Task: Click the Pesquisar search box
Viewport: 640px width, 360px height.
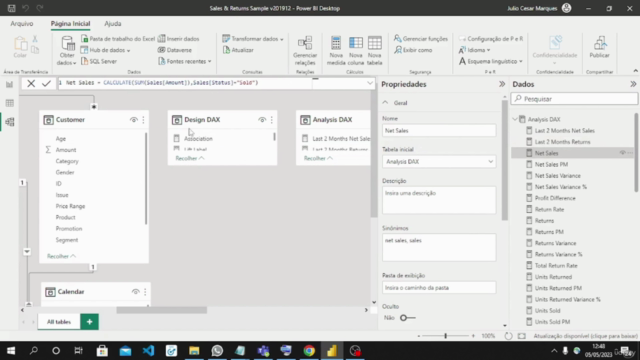Action: pyautogui.click(x=574, y=99)
